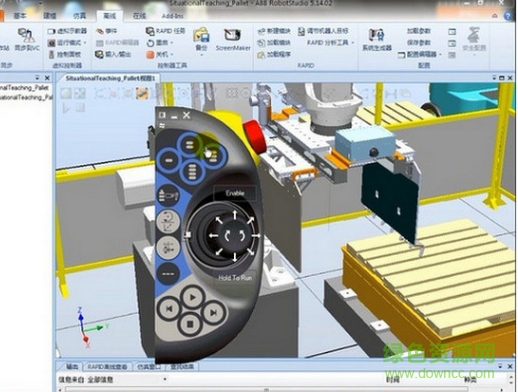Click the FlexPendant step backward key

coord(169,309)
